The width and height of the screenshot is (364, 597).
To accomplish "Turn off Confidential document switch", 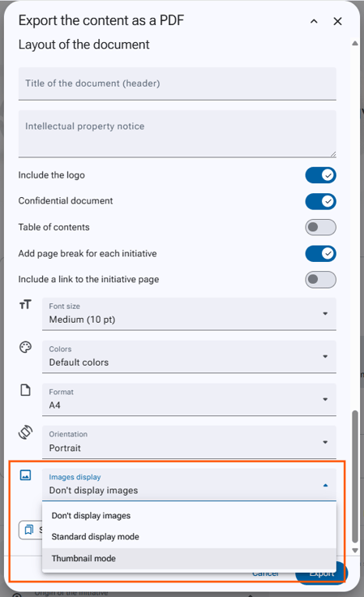I will [320, 201].
